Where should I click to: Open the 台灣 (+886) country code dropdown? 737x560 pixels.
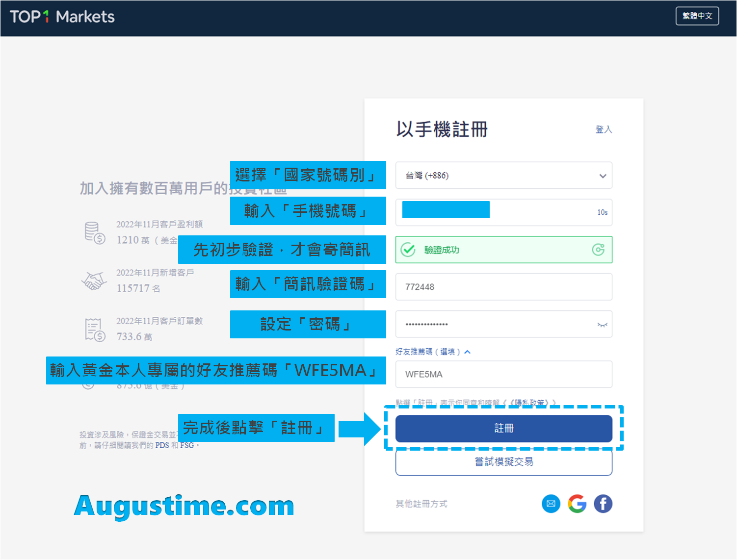click(504, 176)
